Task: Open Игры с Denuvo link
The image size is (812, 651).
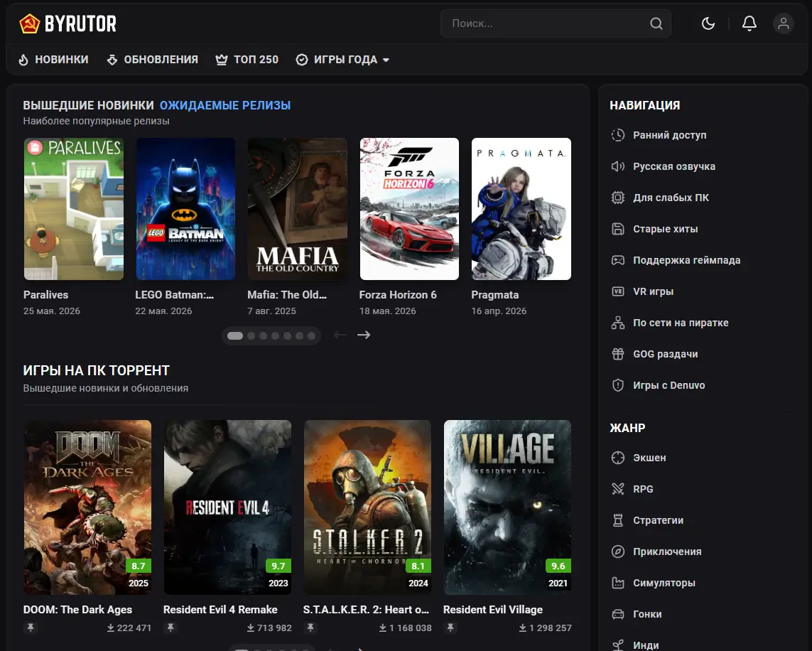Action: point(669,385)
